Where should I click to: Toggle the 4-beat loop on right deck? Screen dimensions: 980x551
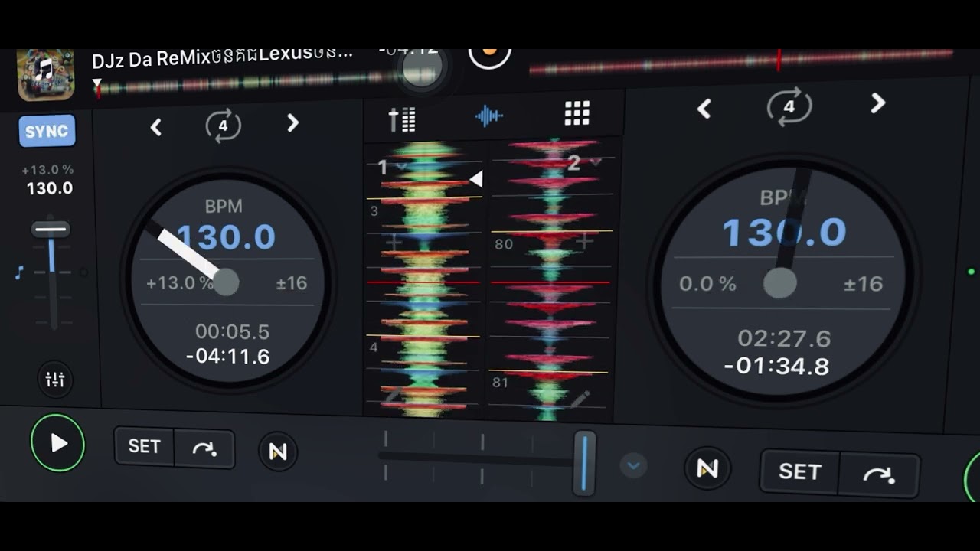coord(789,106)
